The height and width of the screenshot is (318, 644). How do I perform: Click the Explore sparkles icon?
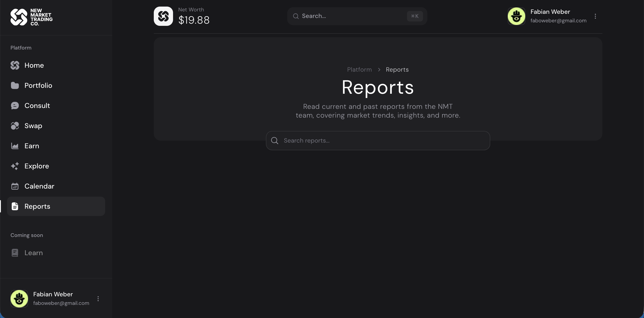pyautogui.click(x=15, y=166)
